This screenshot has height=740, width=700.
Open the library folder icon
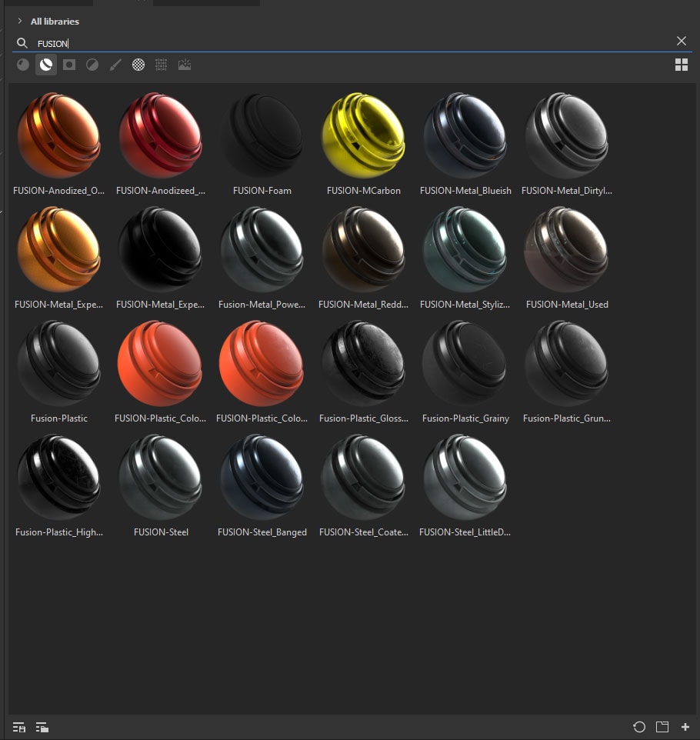[662, 727]
